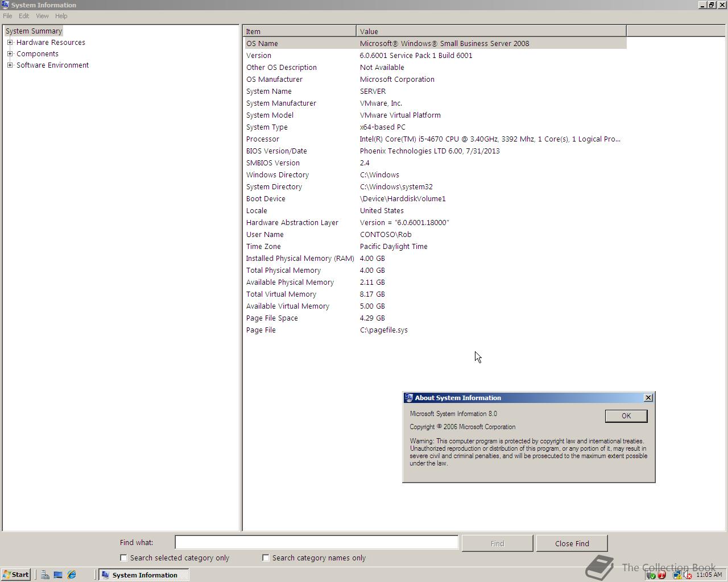Image resolution: width=728 pixels, height=582 pixels.
Task: Select the Version row item
Action: [x=258, y=55]
